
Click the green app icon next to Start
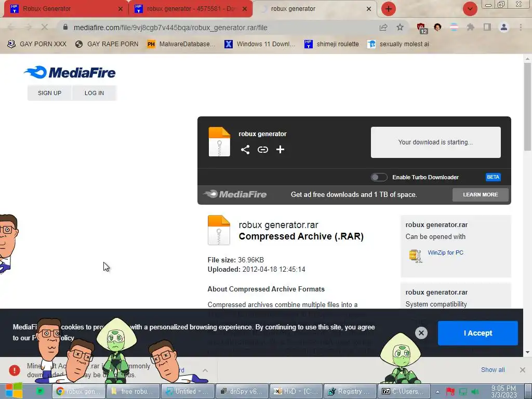click(39, 391)
